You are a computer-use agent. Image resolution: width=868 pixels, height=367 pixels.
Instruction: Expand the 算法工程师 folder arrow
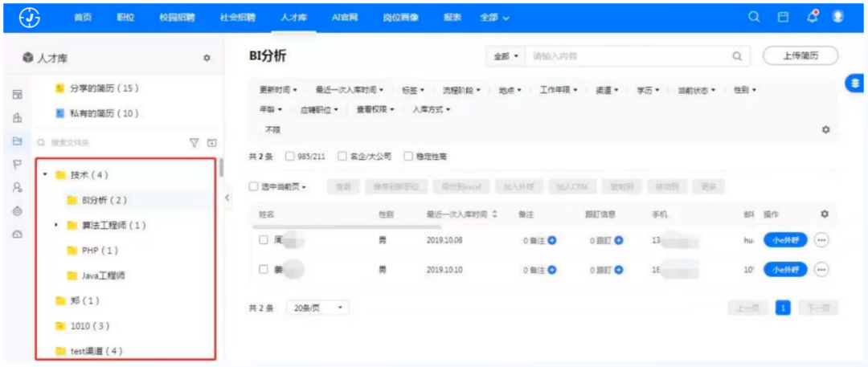pyautogui.click(x=56, y=226)
